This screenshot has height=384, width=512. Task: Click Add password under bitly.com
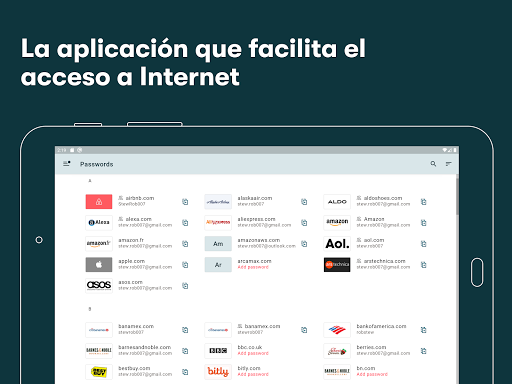tap(253, 374)
